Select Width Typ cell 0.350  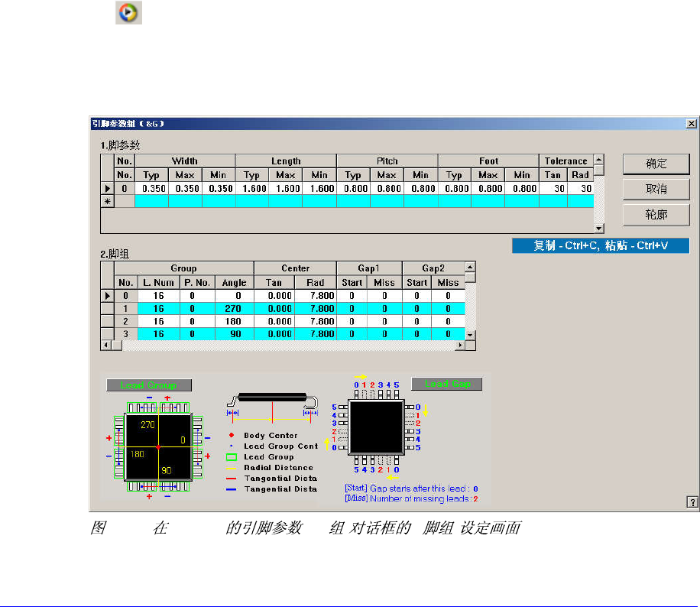click(x=152, y=189)
